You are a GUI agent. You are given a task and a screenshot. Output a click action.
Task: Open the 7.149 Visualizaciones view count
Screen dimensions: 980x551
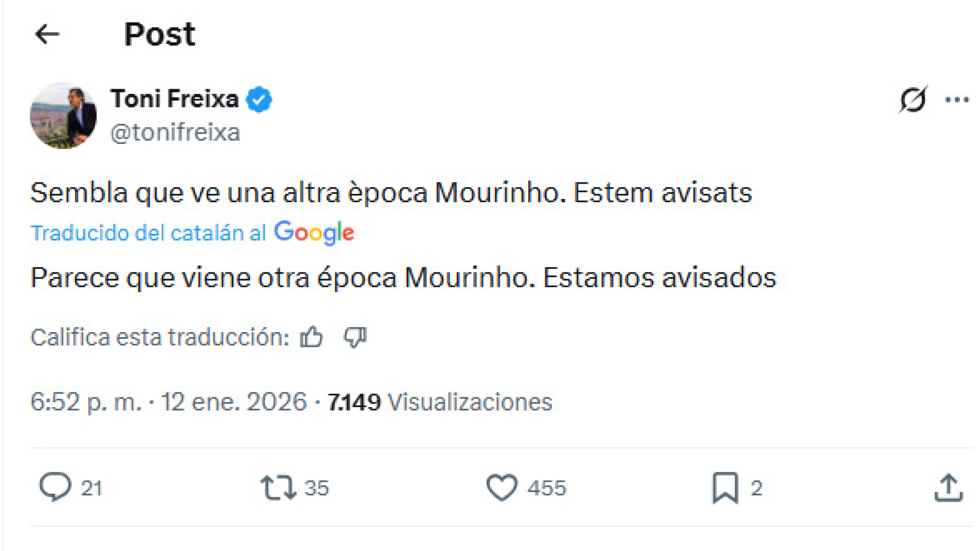click(x=439, y=402)
